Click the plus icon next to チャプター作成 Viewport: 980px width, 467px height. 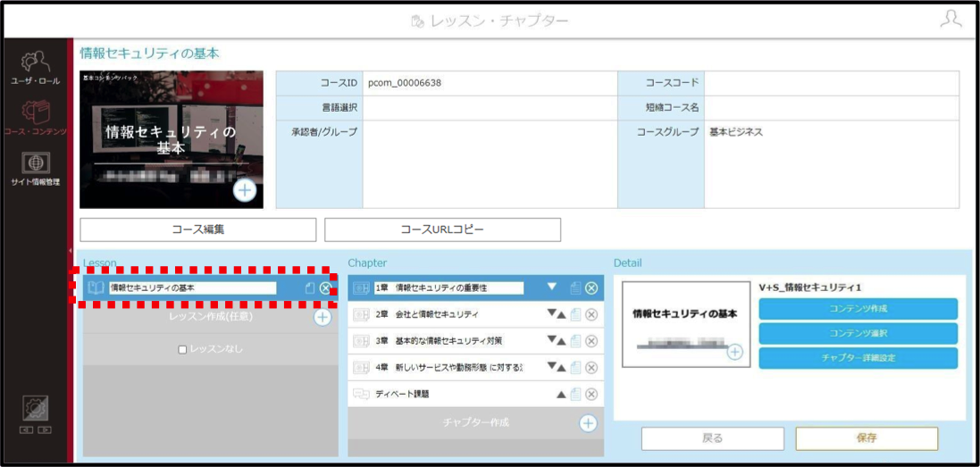click(x=588, y=423)
